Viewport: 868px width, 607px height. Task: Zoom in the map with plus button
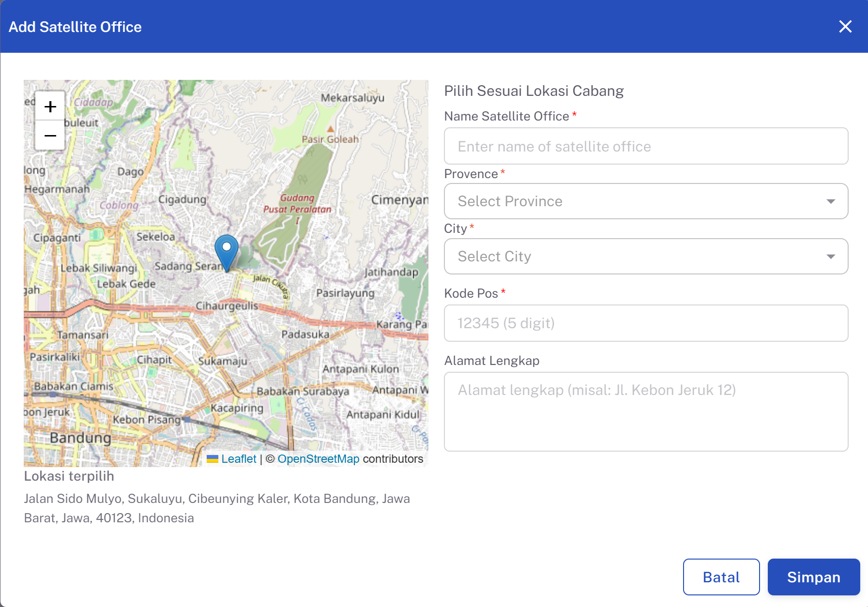click(50, 106)
